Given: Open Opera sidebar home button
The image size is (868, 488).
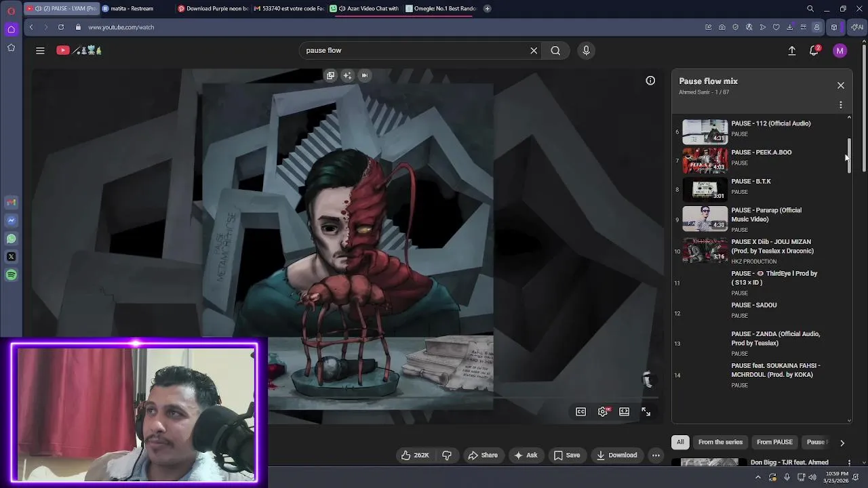Looking at the screenshot, I should [11, 29].
